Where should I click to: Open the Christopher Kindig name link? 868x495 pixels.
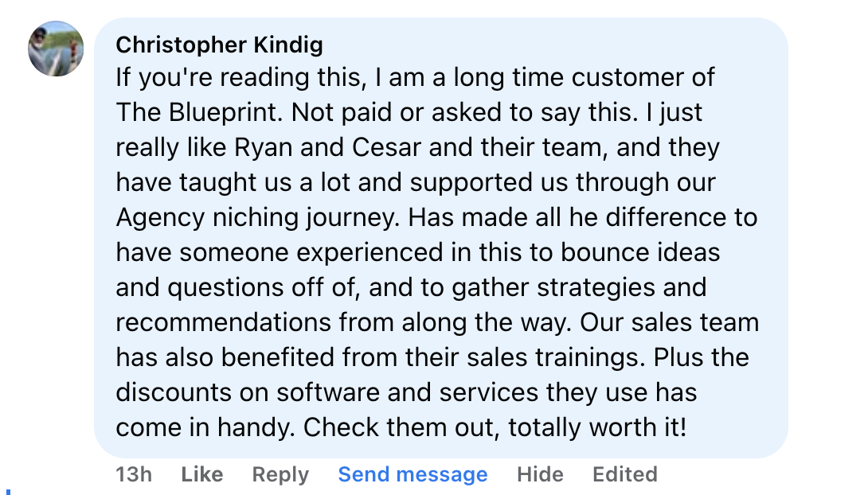point(219,45)
